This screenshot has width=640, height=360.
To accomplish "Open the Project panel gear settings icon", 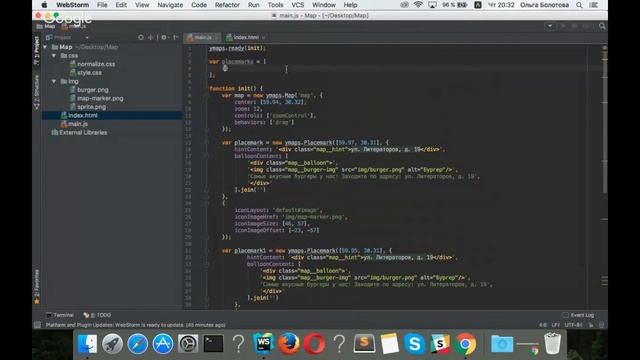I will (164, 37).
